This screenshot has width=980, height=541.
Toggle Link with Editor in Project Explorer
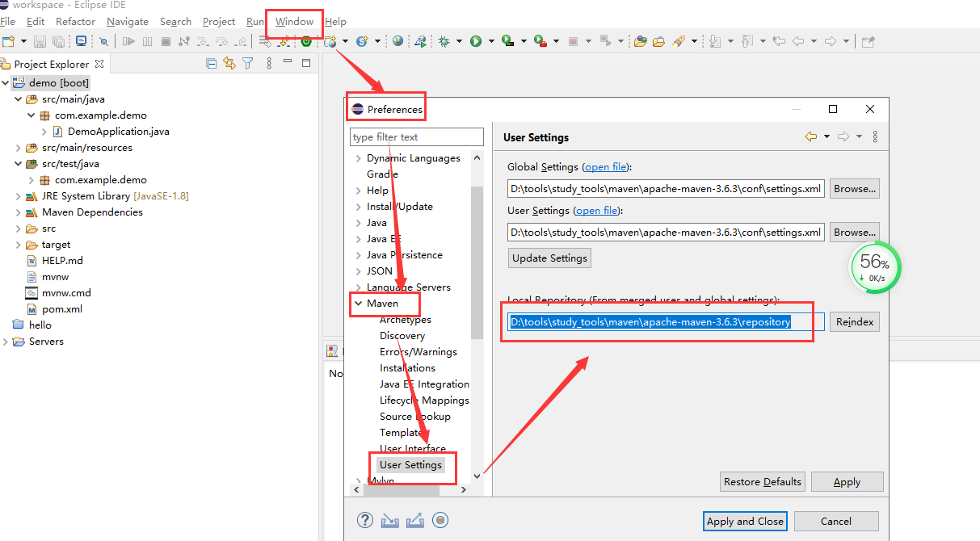(x=229, y=64)
